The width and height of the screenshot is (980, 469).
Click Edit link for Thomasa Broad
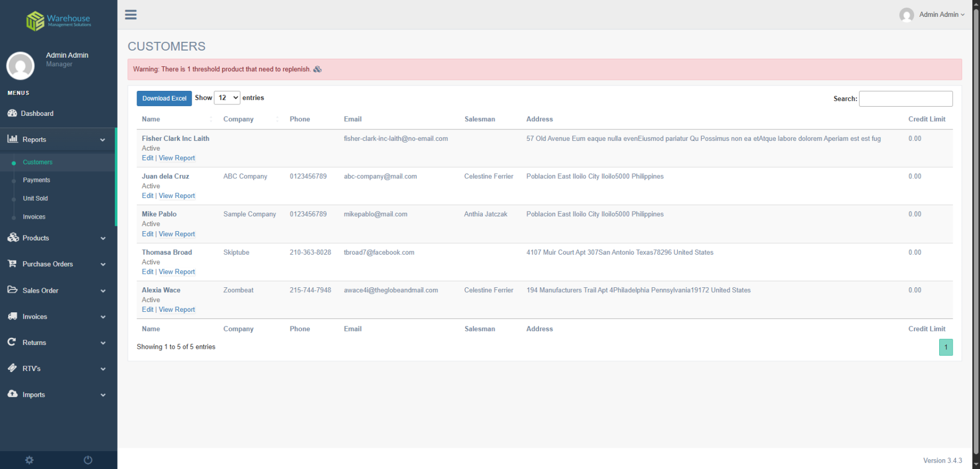point(148,271)
